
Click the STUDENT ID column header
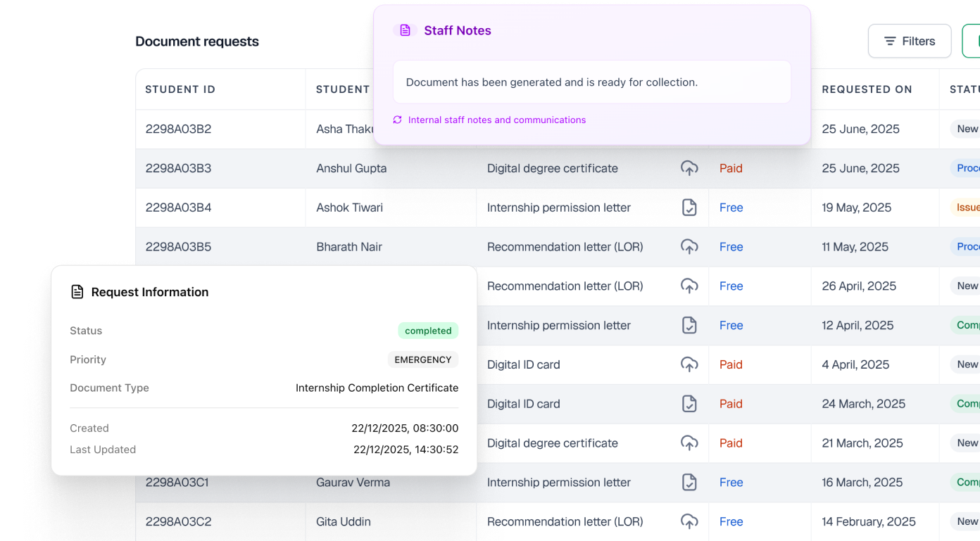180,89
